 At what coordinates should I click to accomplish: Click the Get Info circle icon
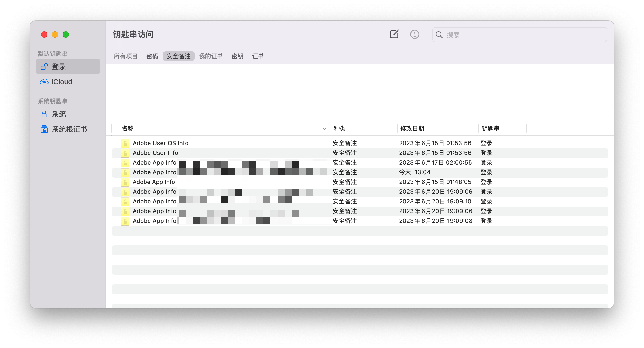point(415,34)
